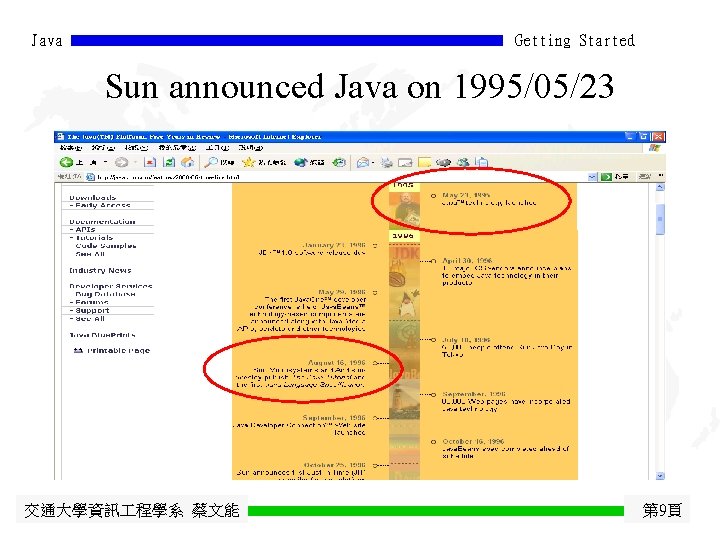Click the August 16, 1996 date text
This screenshot has width=720, height=540.
[x=337, y=363]
